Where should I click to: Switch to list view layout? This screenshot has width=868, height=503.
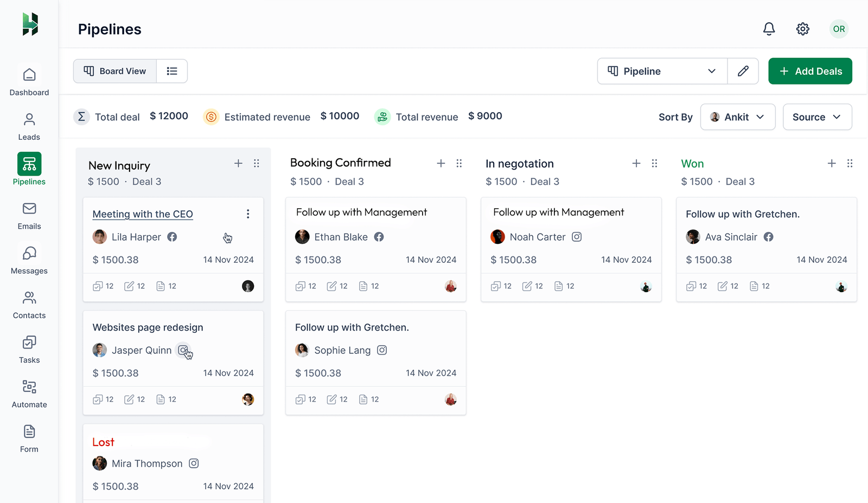172,71
